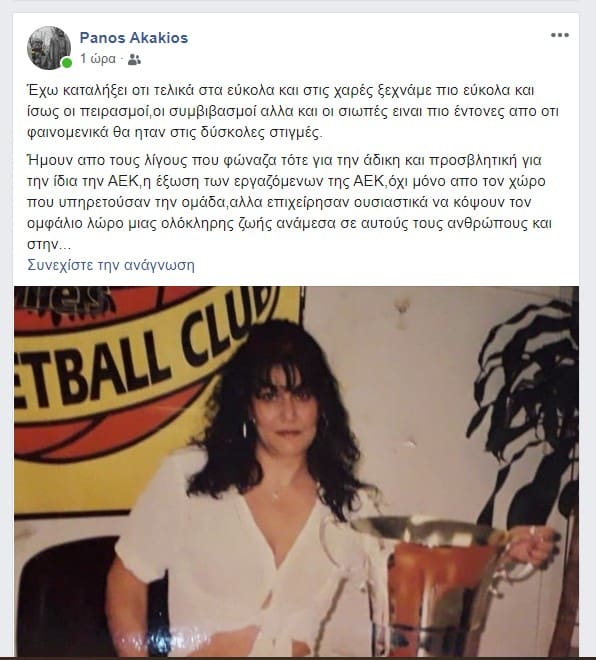Open Panos Akakios profile name link
This screenshot has width=596, height=660.
coord(134,37)
